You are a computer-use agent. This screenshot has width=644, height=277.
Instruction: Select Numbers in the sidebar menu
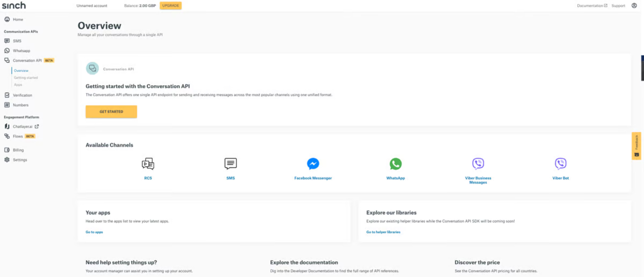click(21, 105)
